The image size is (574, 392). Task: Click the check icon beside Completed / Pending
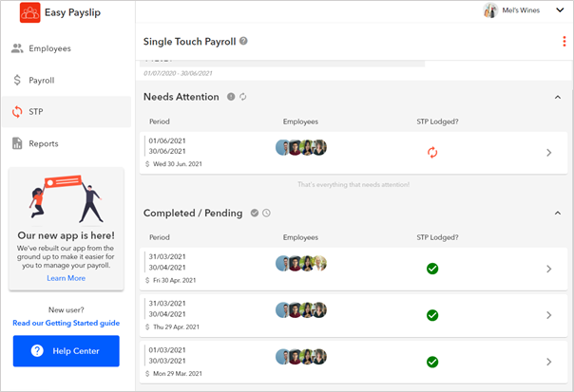(255, 213)
